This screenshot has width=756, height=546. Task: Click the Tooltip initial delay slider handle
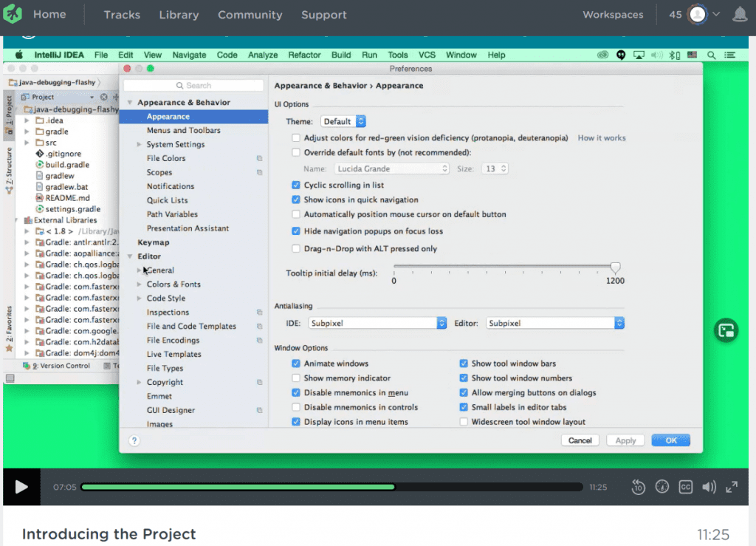pos(615,267)
